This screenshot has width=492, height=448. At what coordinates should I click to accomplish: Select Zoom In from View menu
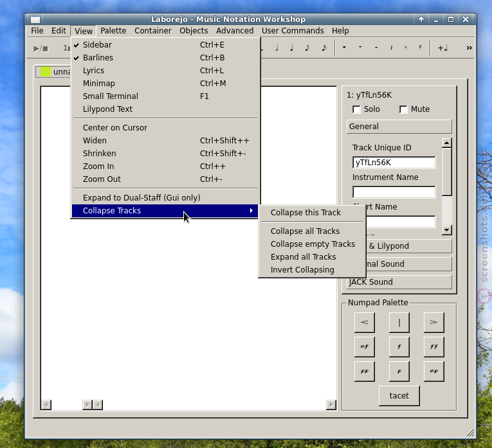166,166
